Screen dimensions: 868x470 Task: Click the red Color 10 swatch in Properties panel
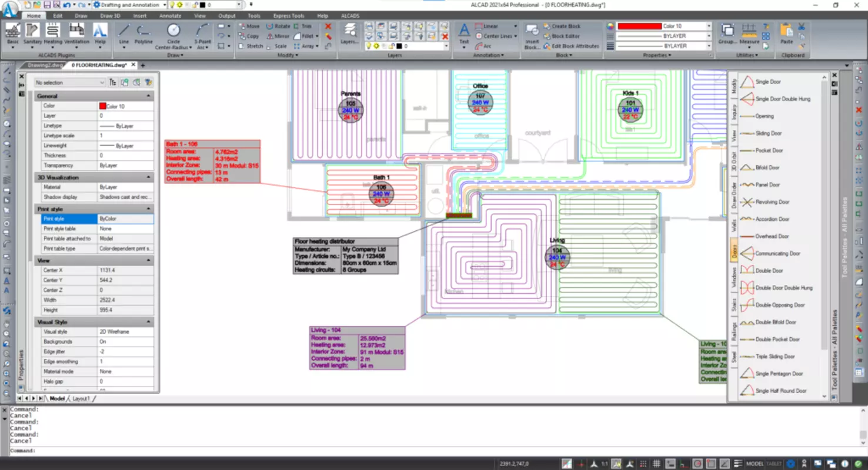point(102,106)
